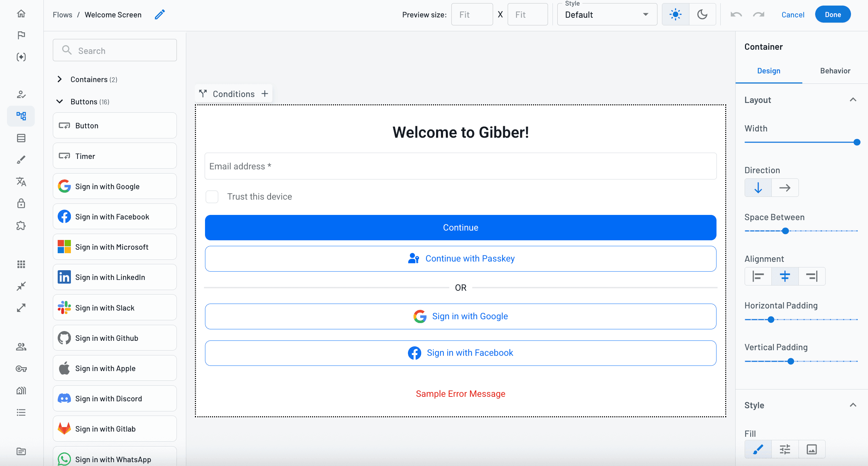Adjust the Width slider

[x=801, y=142]
